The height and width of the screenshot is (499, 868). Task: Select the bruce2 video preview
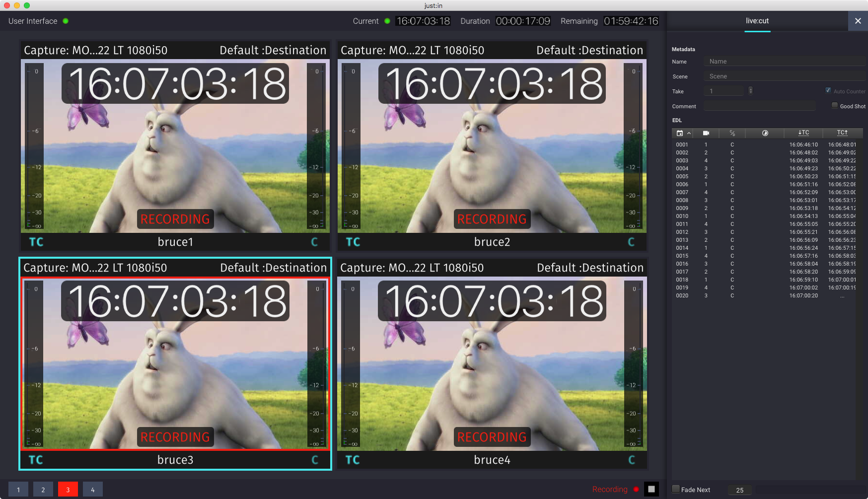click(492, 146)
